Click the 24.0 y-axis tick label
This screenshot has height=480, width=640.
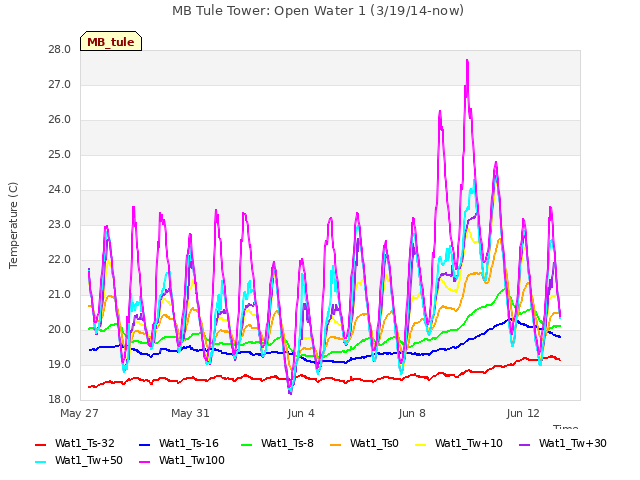(x=60, y=190)
